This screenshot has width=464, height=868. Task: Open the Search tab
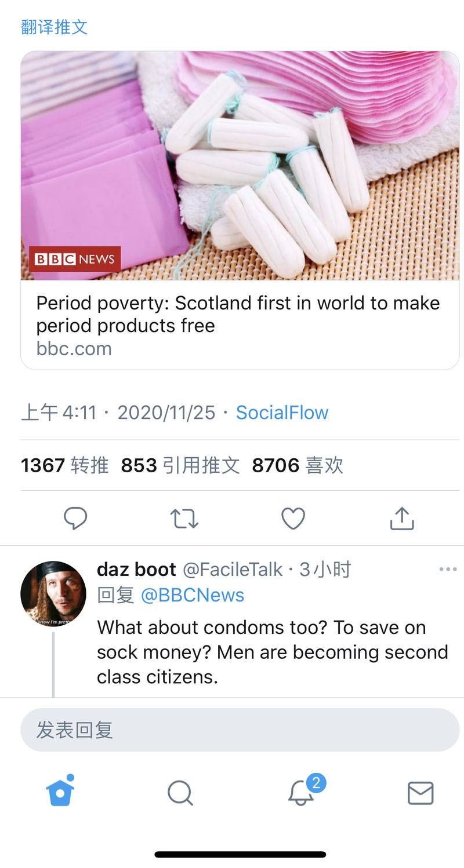180,793
